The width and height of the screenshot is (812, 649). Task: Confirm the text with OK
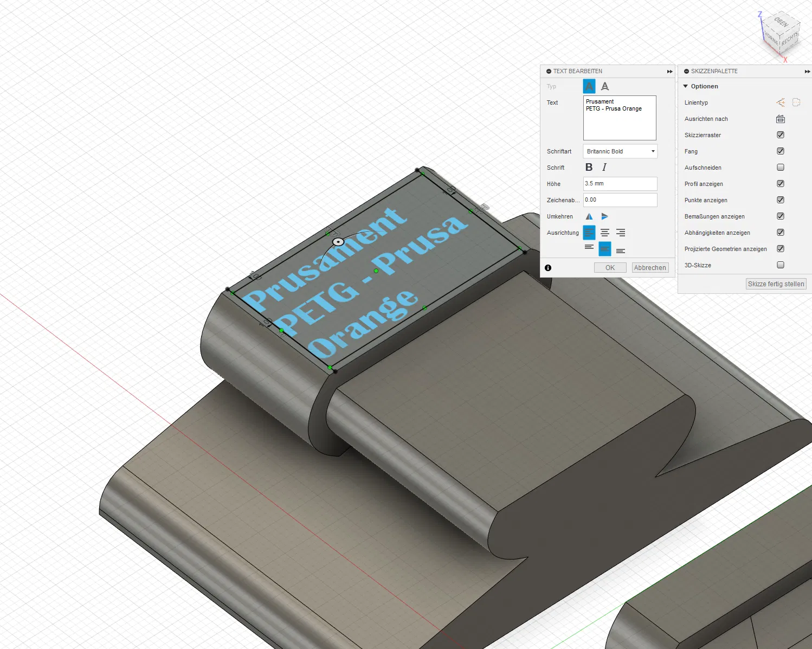(610, 268)
